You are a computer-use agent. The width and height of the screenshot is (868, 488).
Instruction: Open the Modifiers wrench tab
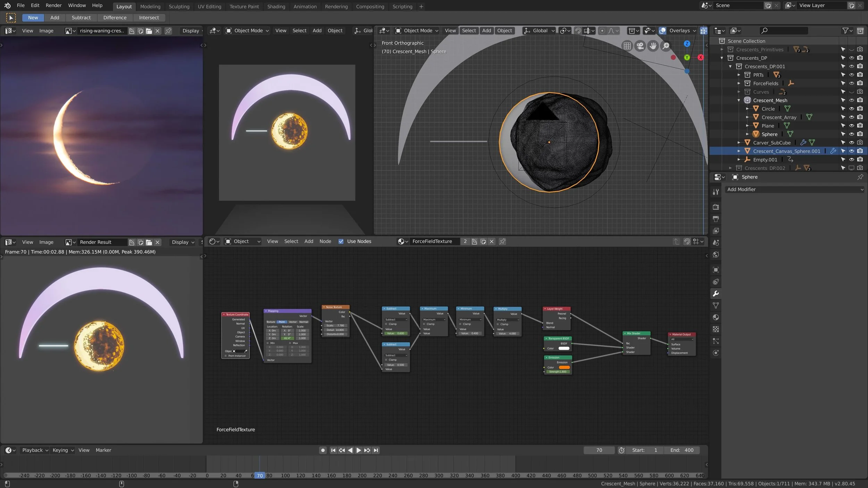coord(716,294)
